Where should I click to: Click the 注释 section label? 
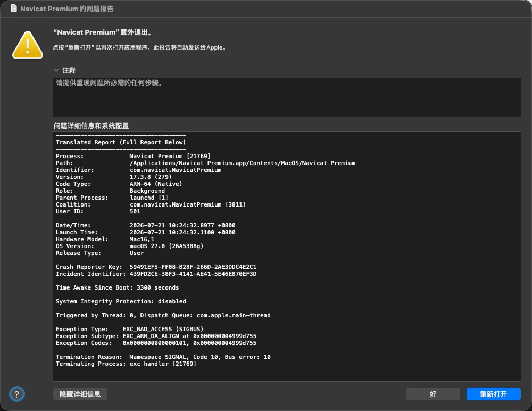[x=69, y=70]
